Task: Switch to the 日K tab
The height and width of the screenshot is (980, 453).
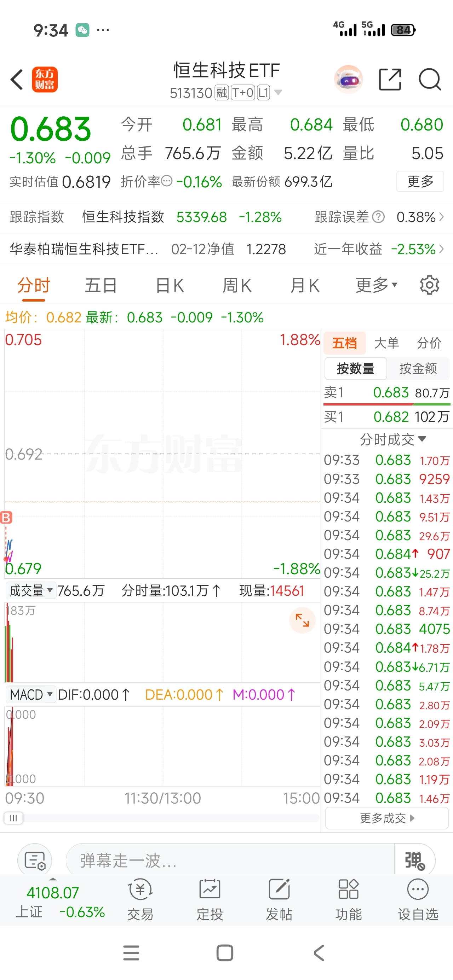Action: coord(170,285)
